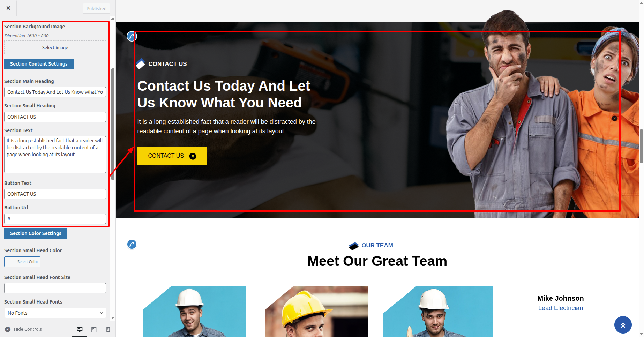The height and width of the screenshot is (337, 644).
Task: Click the Select Image button
Action: [x=55, y=47]
